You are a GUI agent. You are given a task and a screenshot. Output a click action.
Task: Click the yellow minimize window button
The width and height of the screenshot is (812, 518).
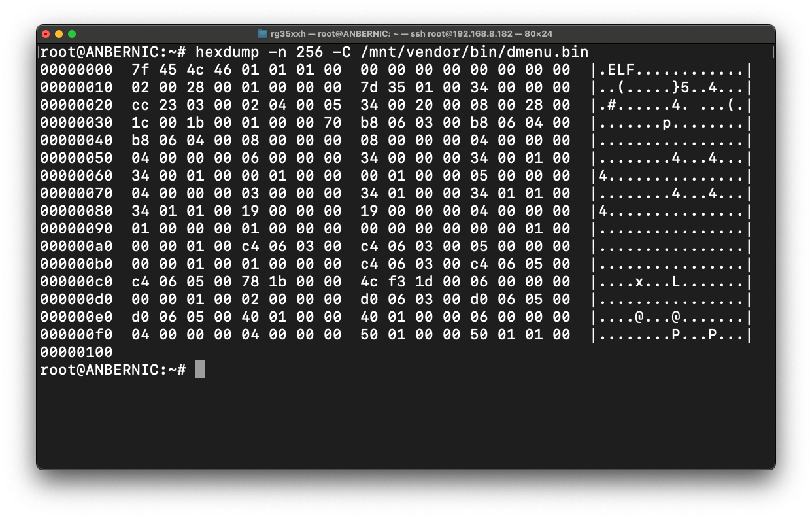coord(59,34)
